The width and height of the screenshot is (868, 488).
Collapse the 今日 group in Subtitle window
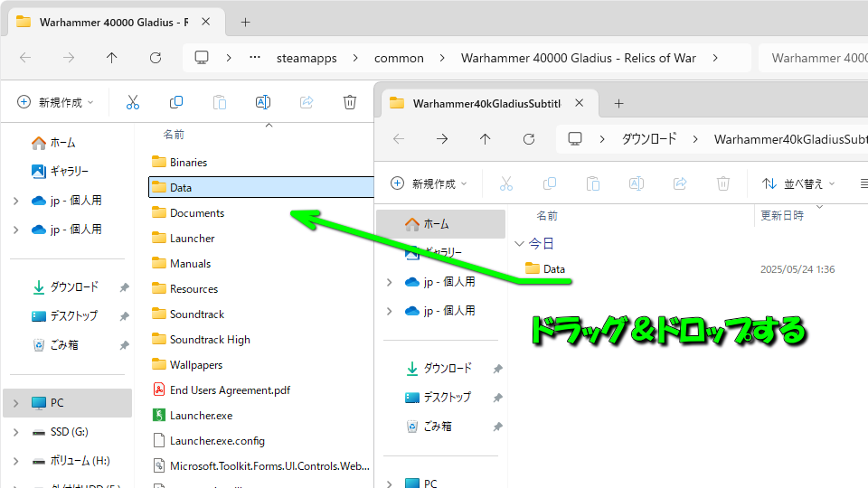(x=519, y=243)
